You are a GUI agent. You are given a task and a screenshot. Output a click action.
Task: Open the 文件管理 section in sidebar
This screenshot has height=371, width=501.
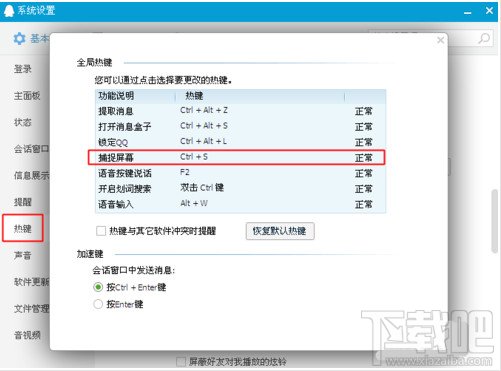(31, 308)
